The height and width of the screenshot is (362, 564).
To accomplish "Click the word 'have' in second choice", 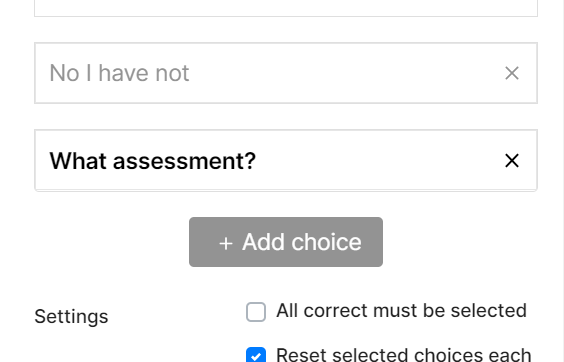I will (x=124, y=73).
